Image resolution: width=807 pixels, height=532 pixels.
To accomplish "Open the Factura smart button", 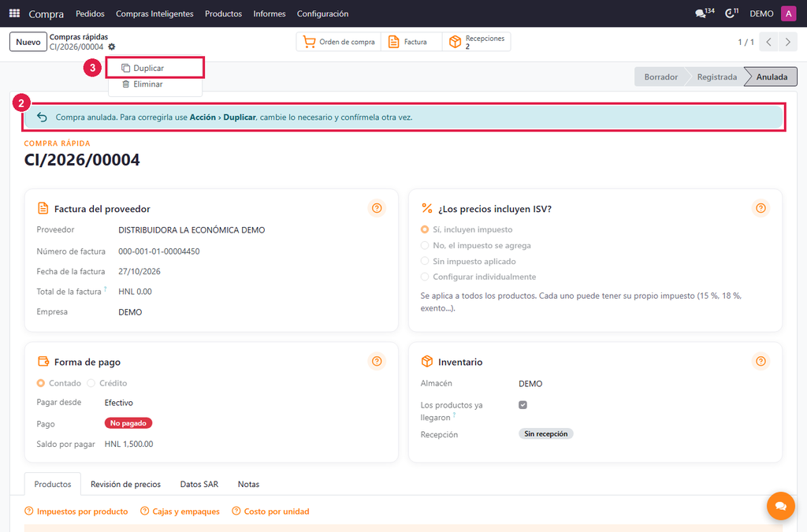I will coord(411,43).
